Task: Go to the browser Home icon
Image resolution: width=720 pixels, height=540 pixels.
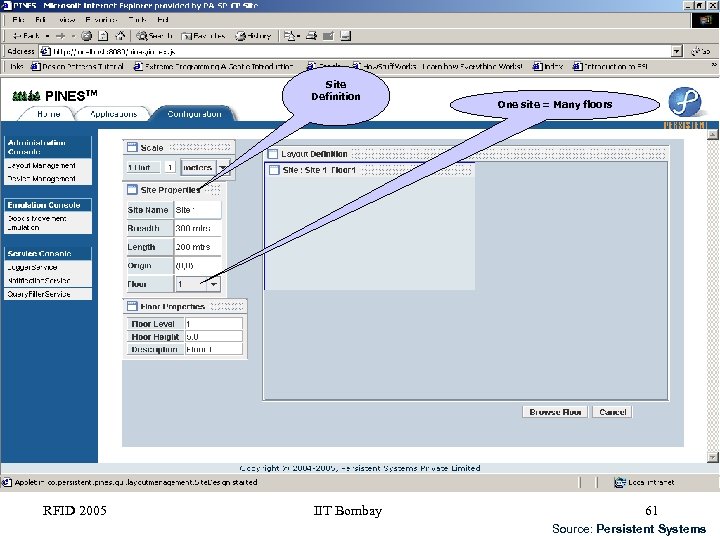Action: 120,35
